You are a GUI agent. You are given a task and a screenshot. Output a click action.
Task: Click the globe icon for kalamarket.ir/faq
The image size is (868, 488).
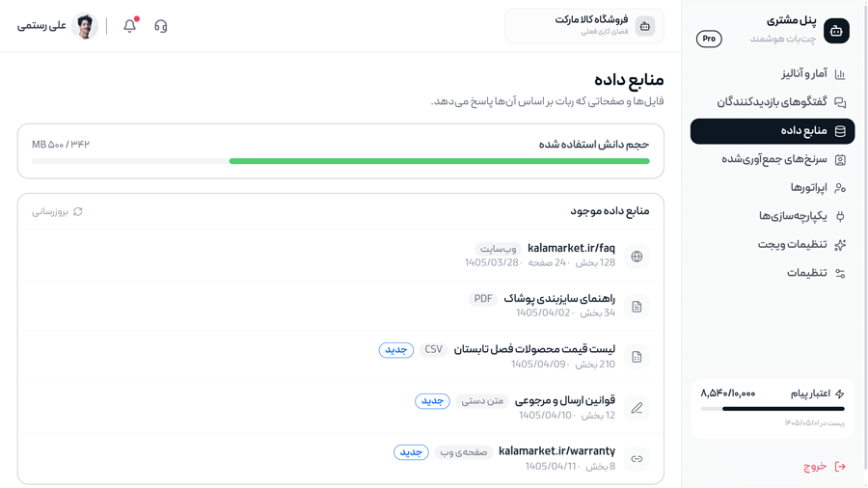(x=637, y=257)
